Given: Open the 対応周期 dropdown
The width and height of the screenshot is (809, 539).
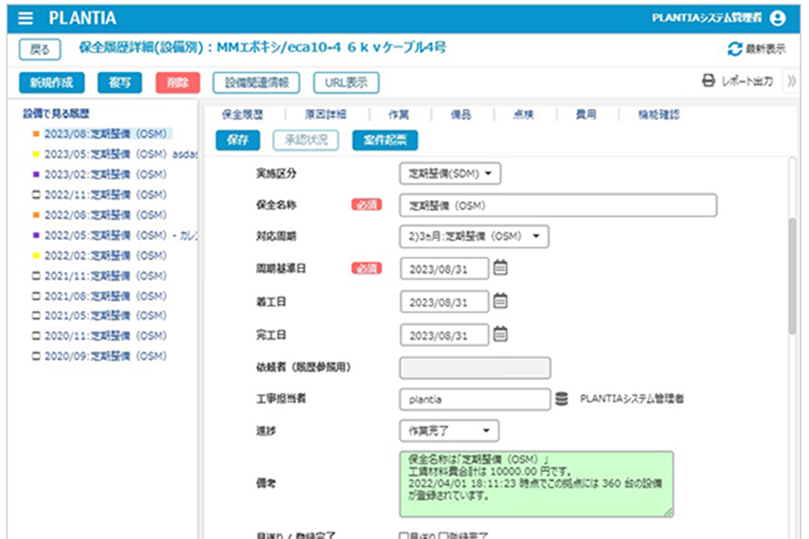Looking at the screenshot, I should tap(474, 236).
